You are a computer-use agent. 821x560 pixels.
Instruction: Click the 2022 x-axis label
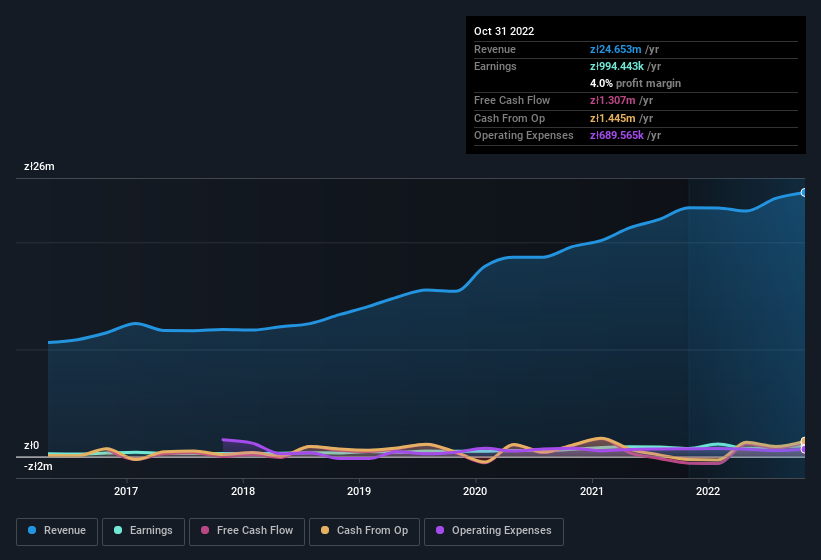pos(708,491)
